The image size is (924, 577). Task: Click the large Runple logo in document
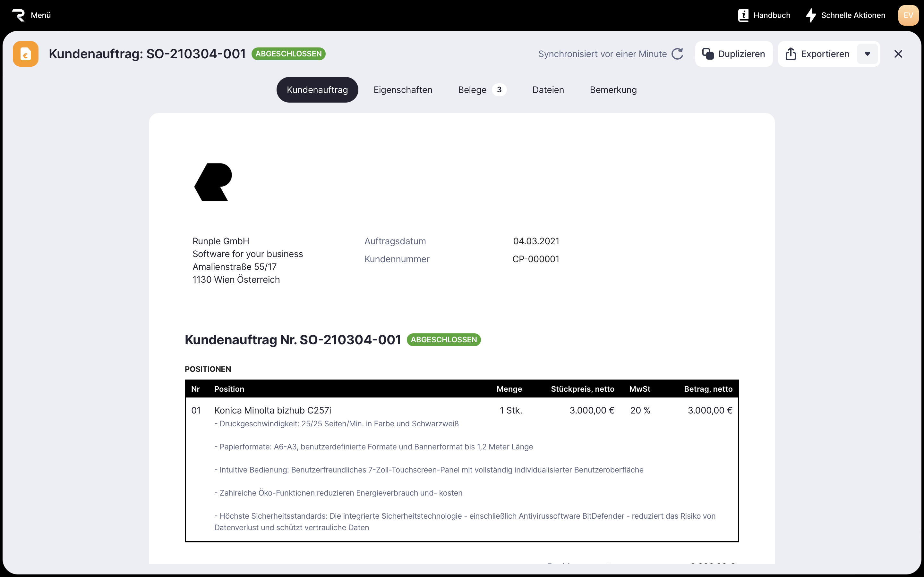[x=213, y=182]
